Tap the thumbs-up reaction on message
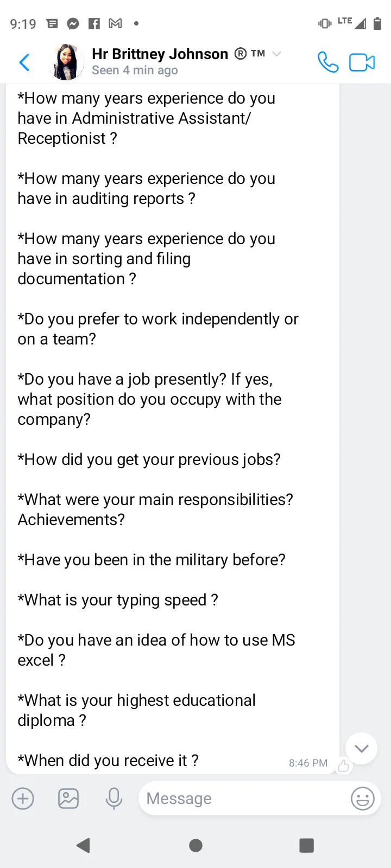Viewport: 391px width, 868px height. 344,765
